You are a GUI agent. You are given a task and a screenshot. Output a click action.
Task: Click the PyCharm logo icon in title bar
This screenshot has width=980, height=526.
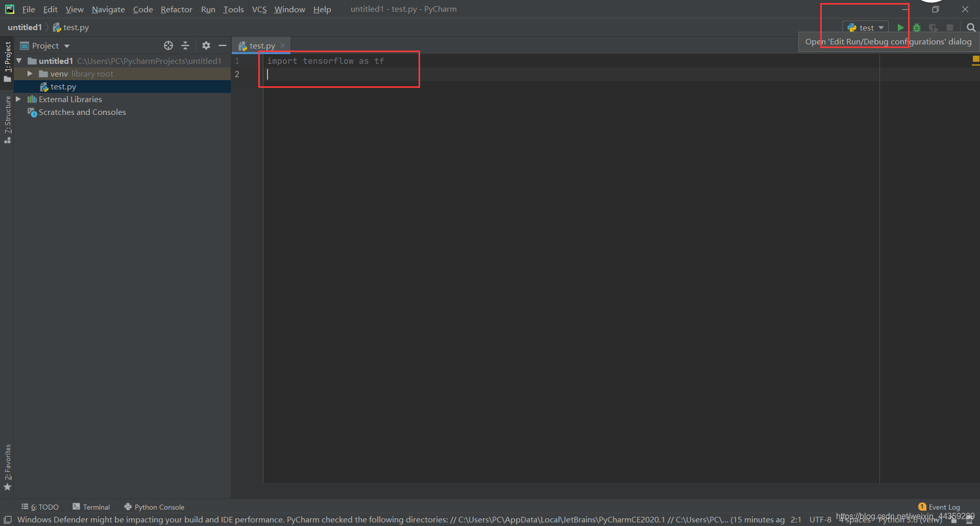point(10,9)
